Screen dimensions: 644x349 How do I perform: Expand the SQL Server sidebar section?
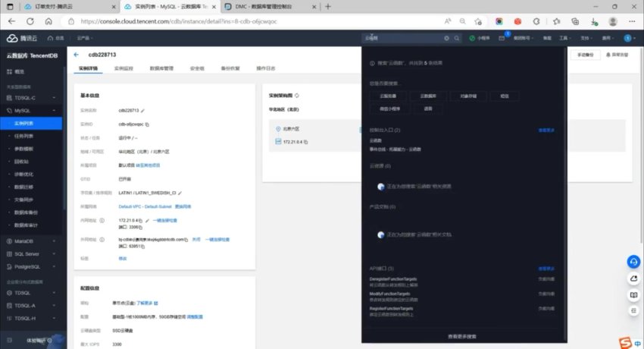pos(31,254)
